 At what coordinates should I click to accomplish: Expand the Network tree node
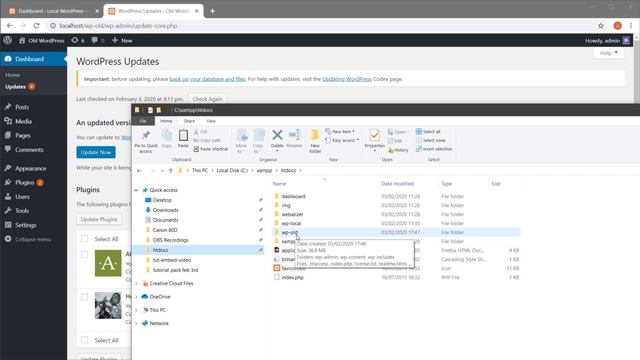point(136,323)
